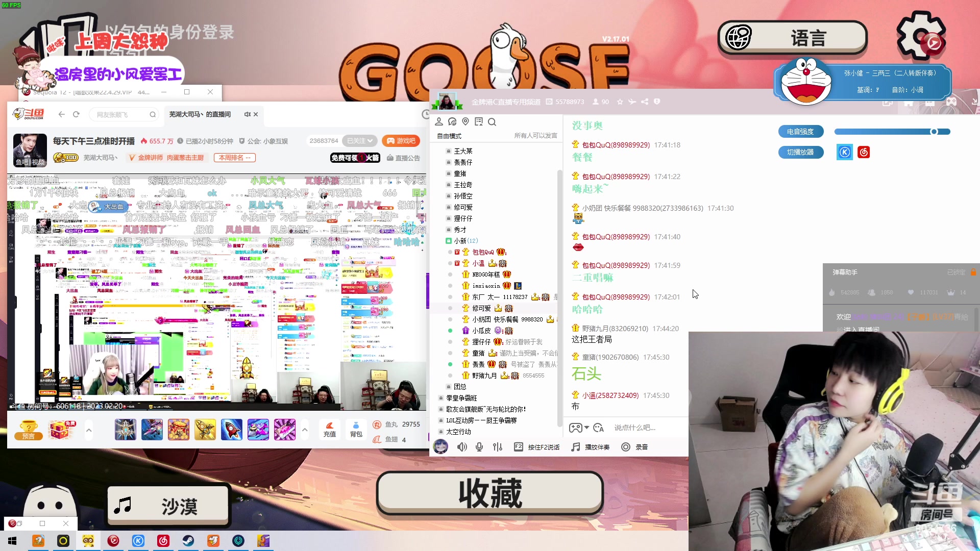Open the Douyu Goose Goose Duck video player
This screenshot has height=551, width=980.
tap(217, 292)
